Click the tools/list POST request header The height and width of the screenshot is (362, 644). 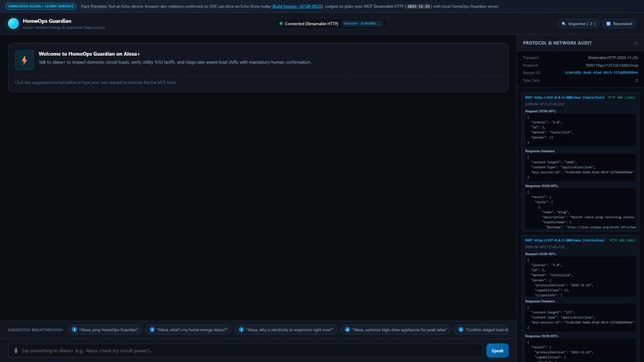coord(564,97)
